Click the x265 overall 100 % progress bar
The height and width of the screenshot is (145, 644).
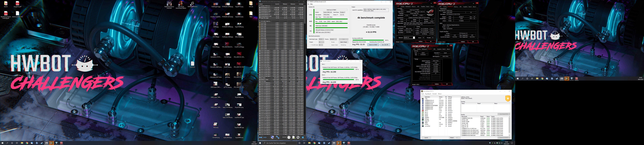point(368,40)
